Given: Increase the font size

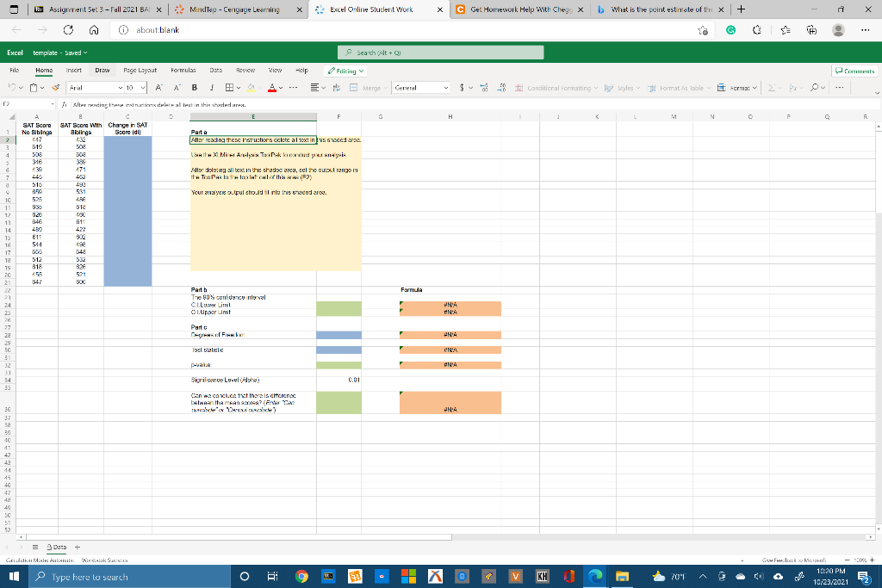Looking at the screenshot, I should pos(159,88).
